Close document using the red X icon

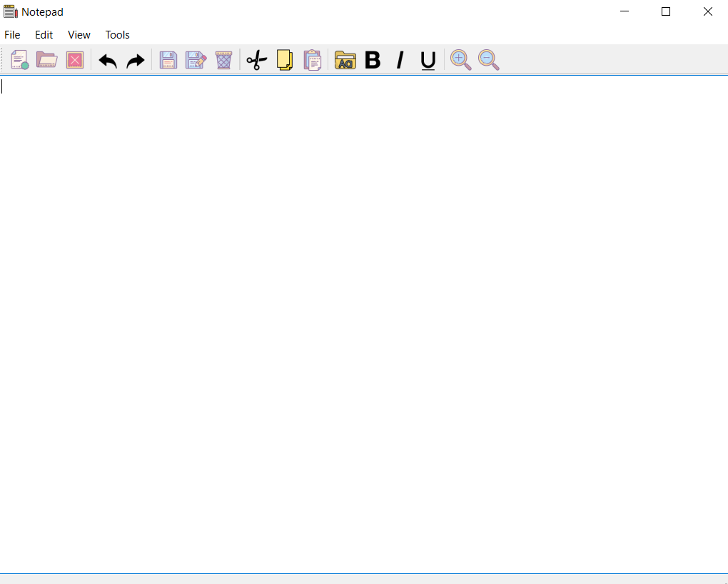[x=75, y=60]
